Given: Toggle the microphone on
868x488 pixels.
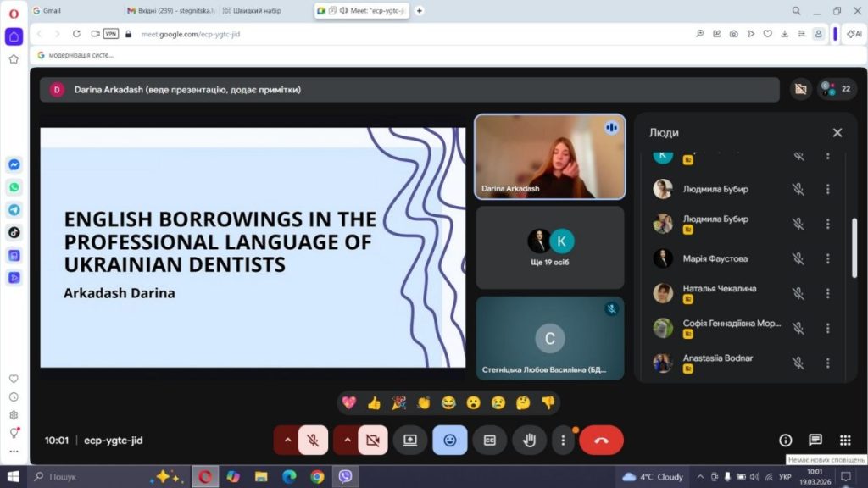Looking at the screenshot, I should coord(313,440).
